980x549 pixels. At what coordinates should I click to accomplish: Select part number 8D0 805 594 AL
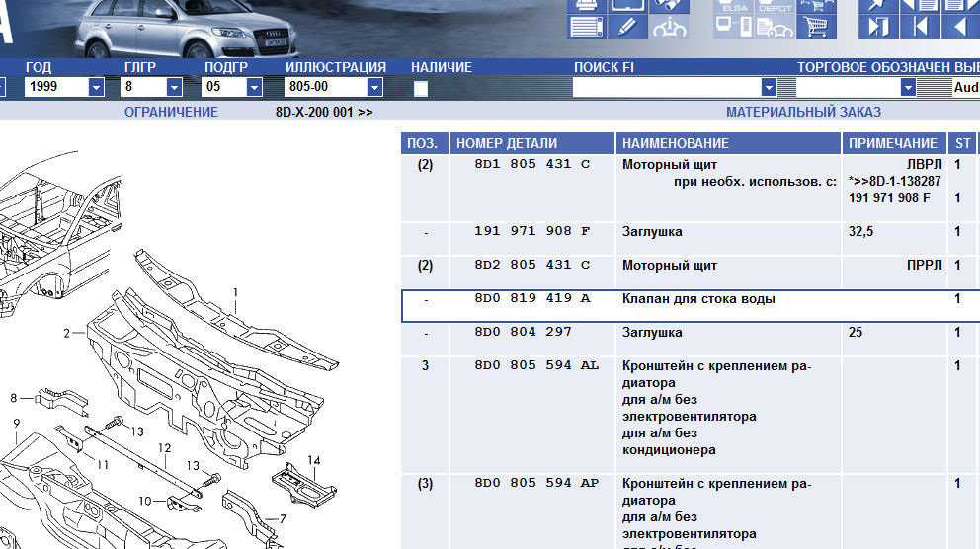[x=536, y=366]
